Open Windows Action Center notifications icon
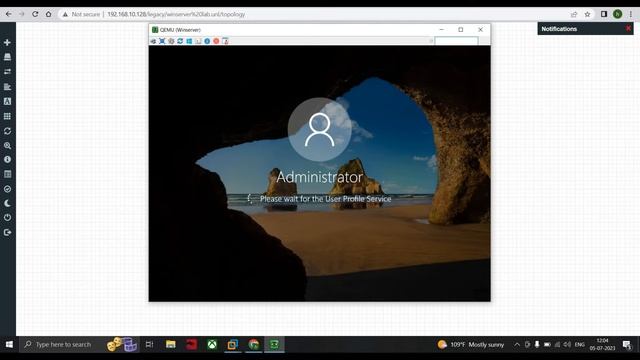 (627, 344)
